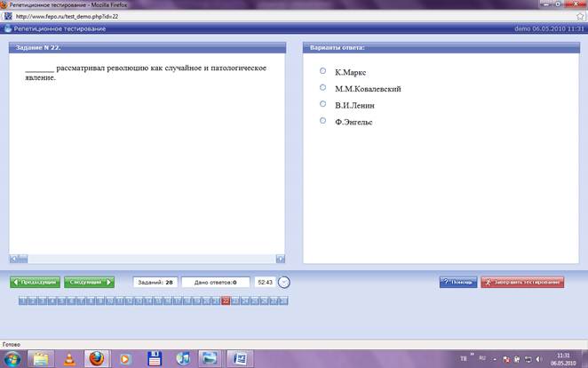The height and width of the screenshot is (368, 588).
Task: Click the answer text В.И.Ленин
Action: (x=354, y=106)
